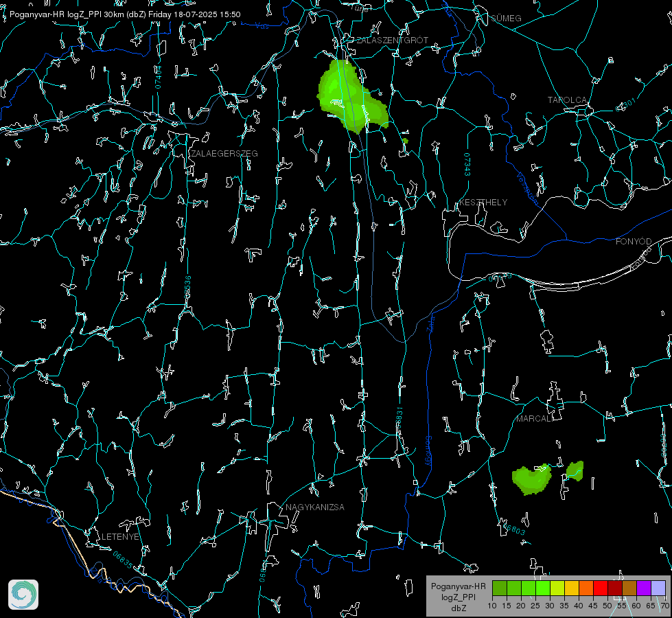Click the dbZ unit label in legend
Viewport: 672px width, 618px height.
[458, 608]
